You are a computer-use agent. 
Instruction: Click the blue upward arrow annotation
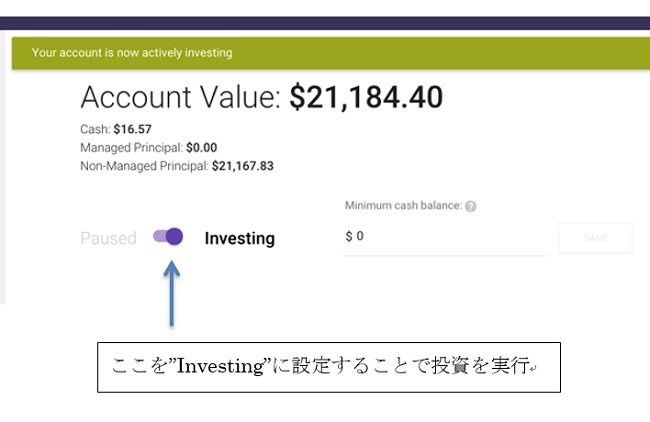[x=172, y=295]
